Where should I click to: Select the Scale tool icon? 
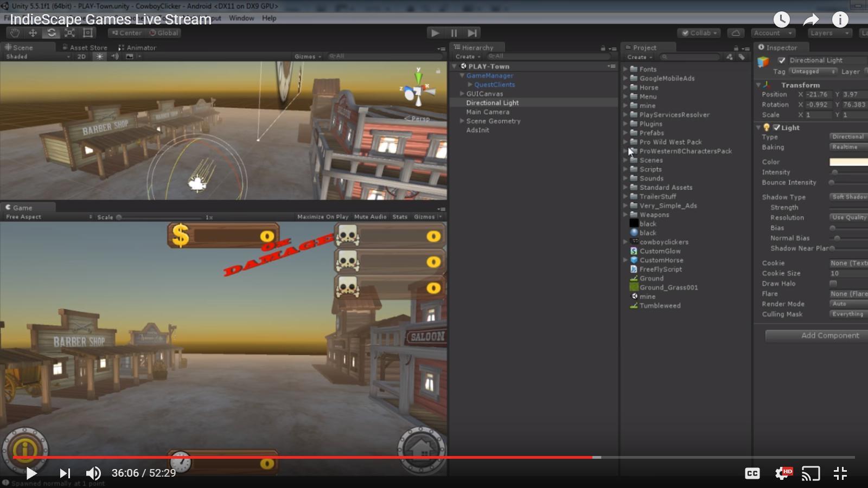(x=70, y=33)
